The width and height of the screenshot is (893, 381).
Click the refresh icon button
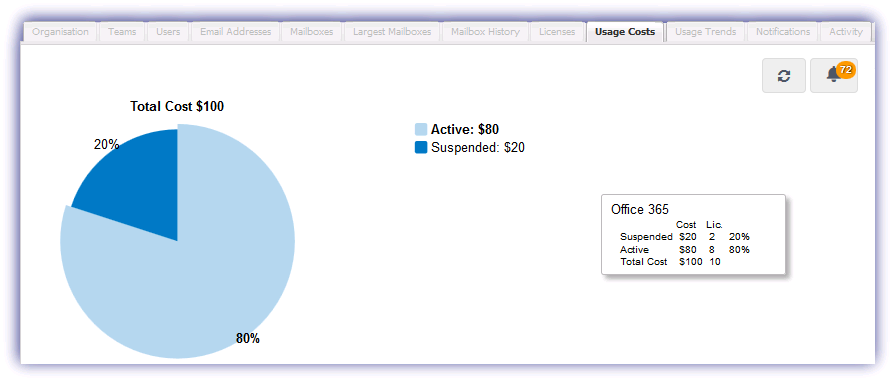pyautogui.click(x=784, y=76)
